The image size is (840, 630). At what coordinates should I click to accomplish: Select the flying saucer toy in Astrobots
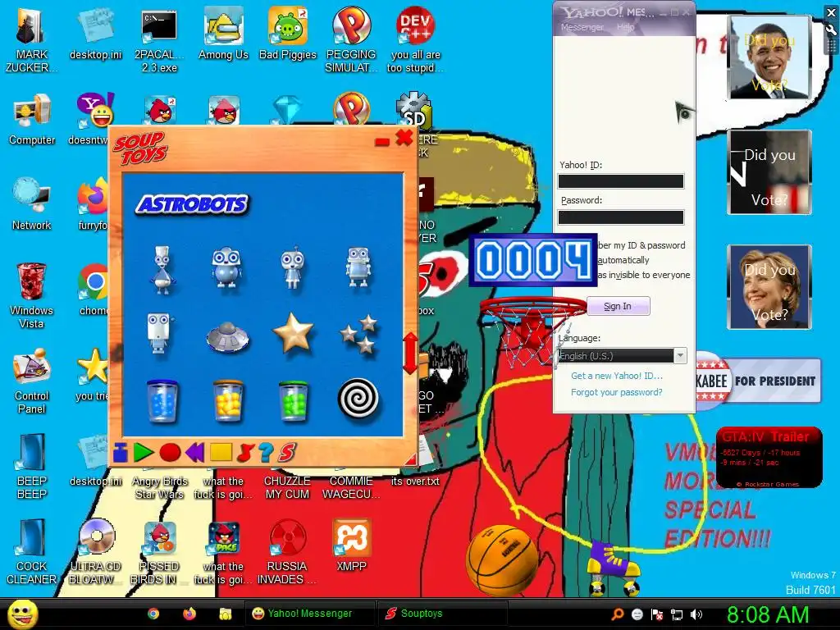[227, 336]
